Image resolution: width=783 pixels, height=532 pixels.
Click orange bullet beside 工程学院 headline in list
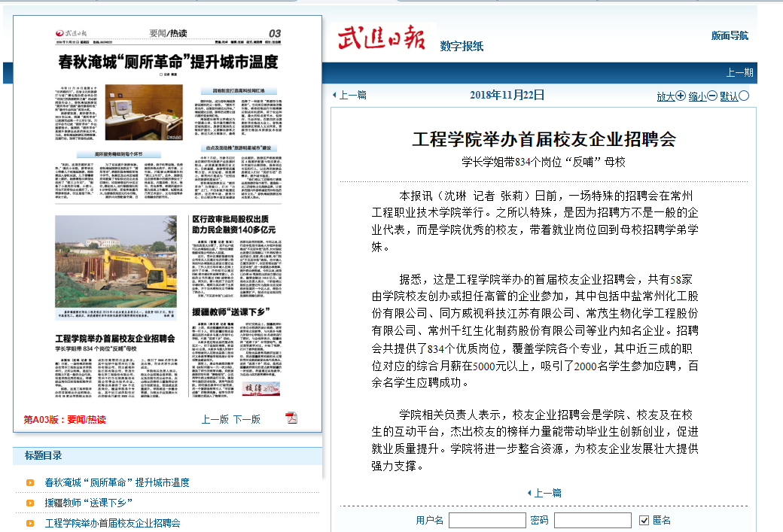click(30, 522)
